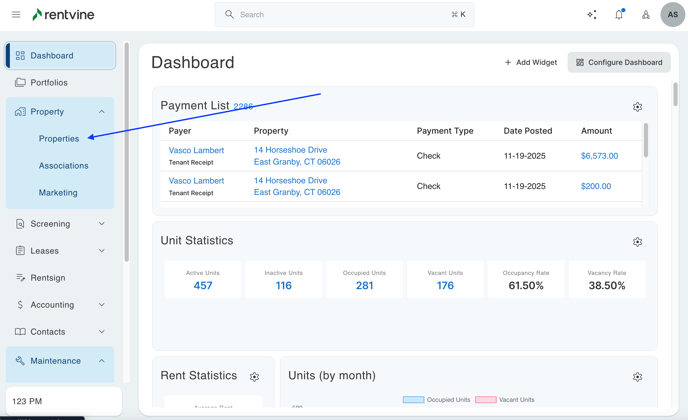Viewport: 688px width, 420px height.
Task: Expand the Screening sidebar section
Action: point(101,224)
